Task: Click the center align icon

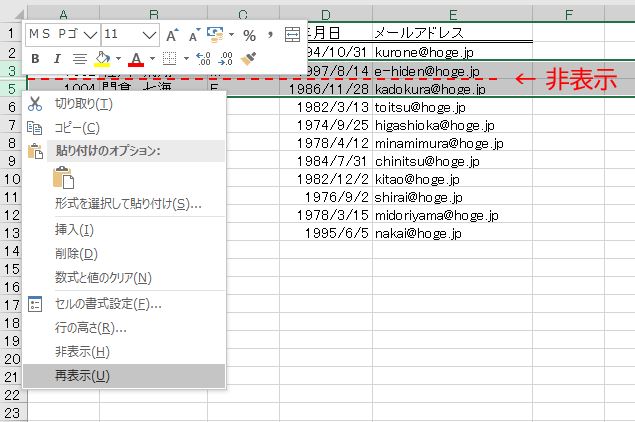Action: pos(80,59)
